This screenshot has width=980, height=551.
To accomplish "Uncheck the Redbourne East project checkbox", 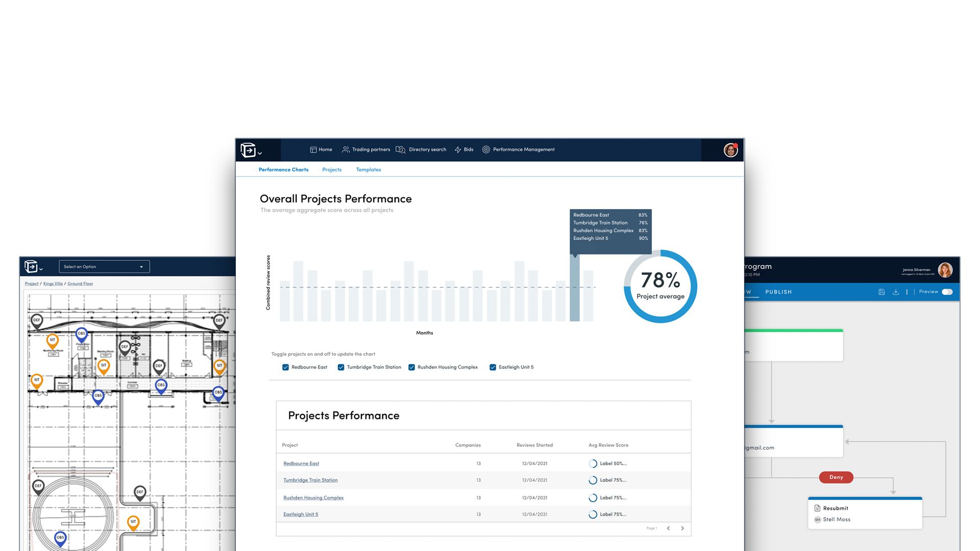I will [286, 367].
